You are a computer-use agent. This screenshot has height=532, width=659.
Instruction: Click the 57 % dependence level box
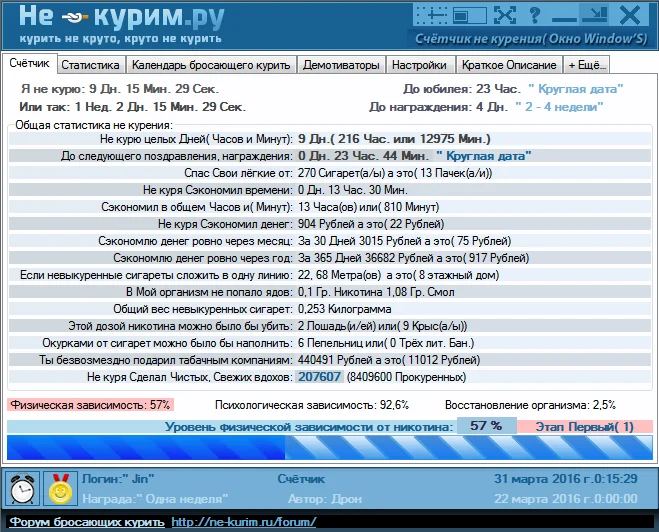point(486,426)
